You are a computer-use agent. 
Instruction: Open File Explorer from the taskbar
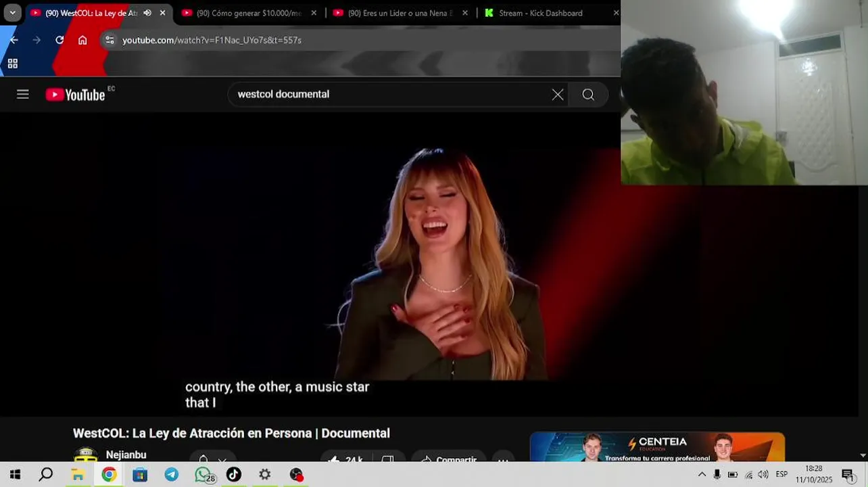pyautogui.click(x=78, y=475)
